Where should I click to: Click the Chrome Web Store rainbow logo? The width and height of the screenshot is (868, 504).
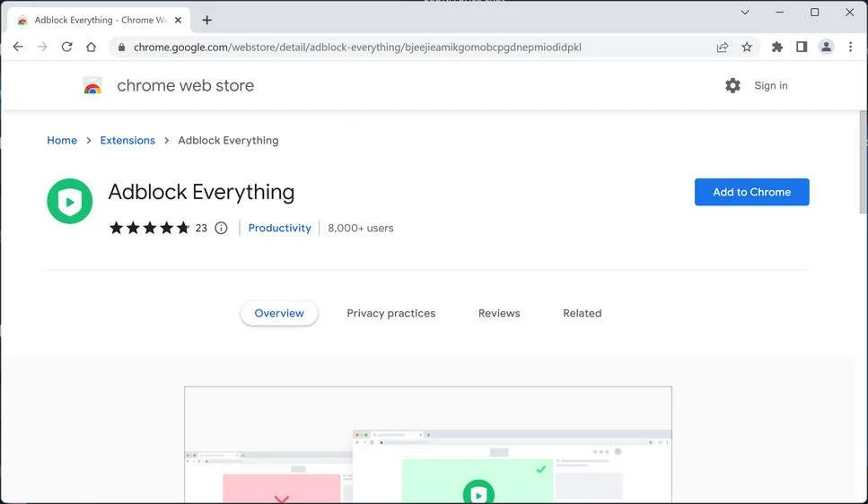[93, 86]
